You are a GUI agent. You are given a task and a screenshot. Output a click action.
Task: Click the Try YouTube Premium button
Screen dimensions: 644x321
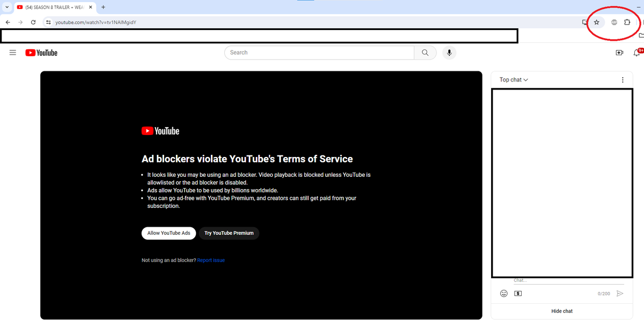coord(229,233)
